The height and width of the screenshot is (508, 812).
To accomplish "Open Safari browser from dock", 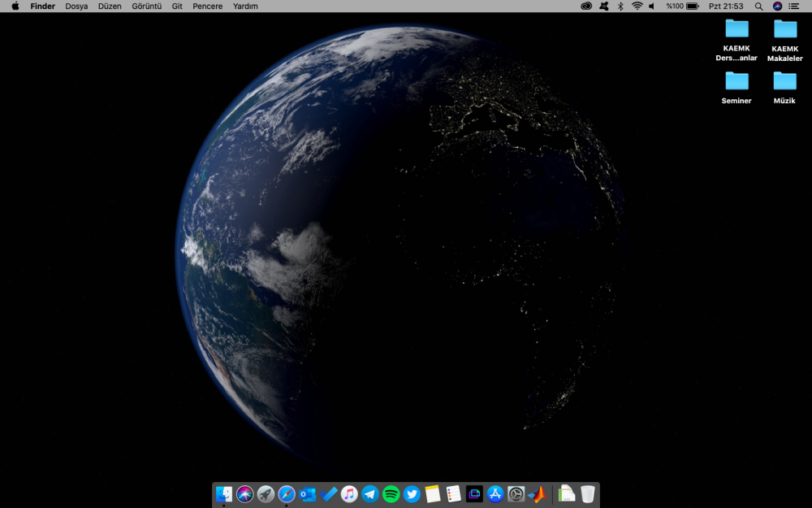I will pyautogui.click(x=287, y=493).
